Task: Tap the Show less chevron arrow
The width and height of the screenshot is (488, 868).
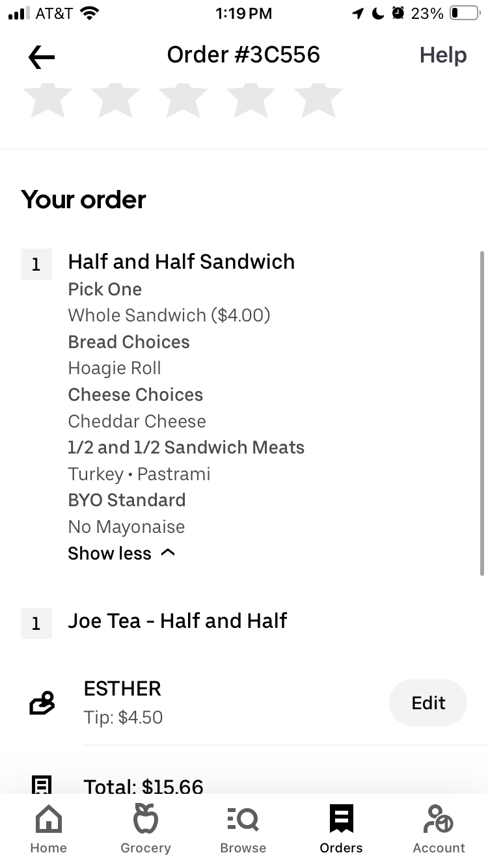Action: (x=168, y=553)
